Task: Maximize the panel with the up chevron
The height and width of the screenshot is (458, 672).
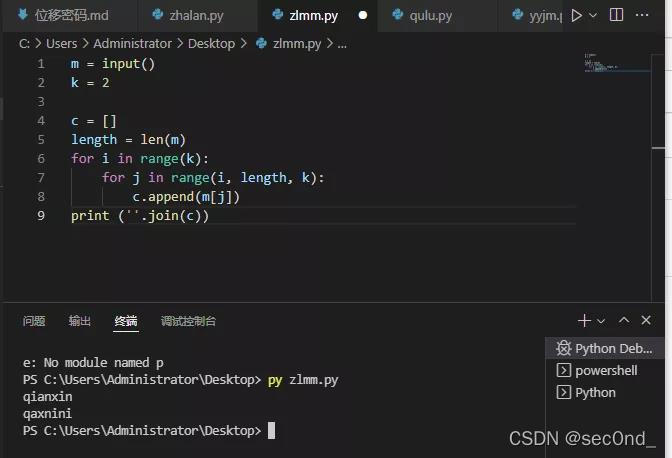Action: click(624, 320)
